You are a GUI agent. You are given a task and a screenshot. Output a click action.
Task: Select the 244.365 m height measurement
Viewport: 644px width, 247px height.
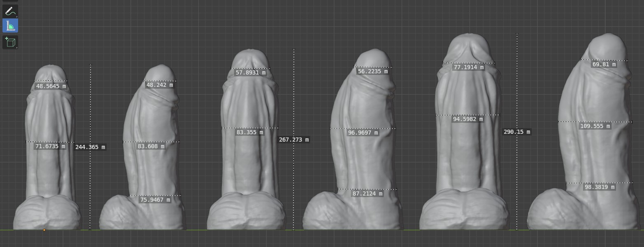pos(90,147)
